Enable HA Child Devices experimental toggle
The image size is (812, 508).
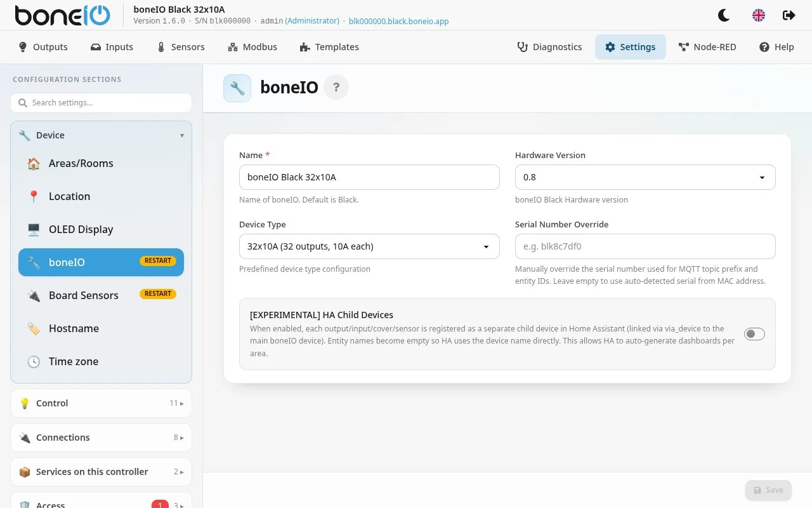[754, 334]
